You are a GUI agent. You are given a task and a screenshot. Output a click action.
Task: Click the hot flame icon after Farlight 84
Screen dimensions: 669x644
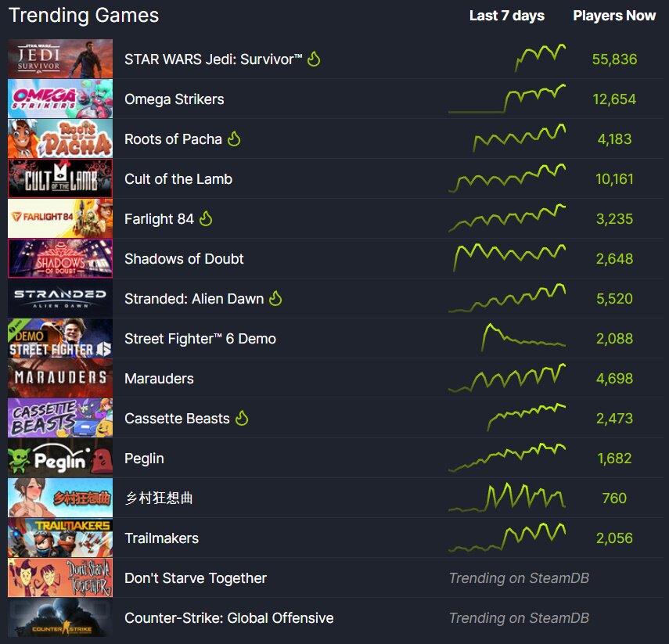point(206,218)
